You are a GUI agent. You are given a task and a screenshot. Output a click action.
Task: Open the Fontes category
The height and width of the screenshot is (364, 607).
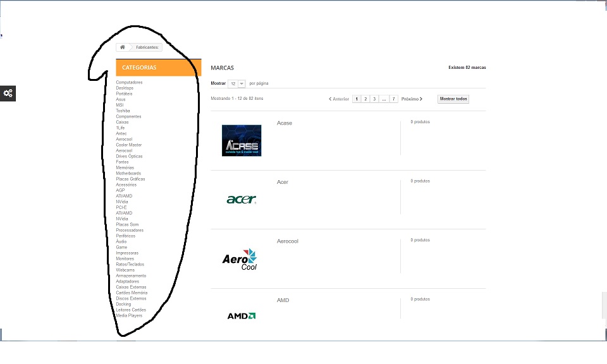[x=122, y=162]
